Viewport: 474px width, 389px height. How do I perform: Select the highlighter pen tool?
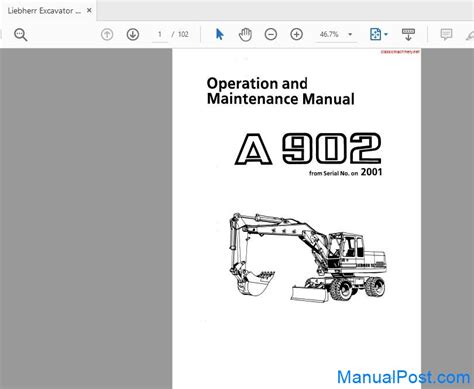pos(470,35)
